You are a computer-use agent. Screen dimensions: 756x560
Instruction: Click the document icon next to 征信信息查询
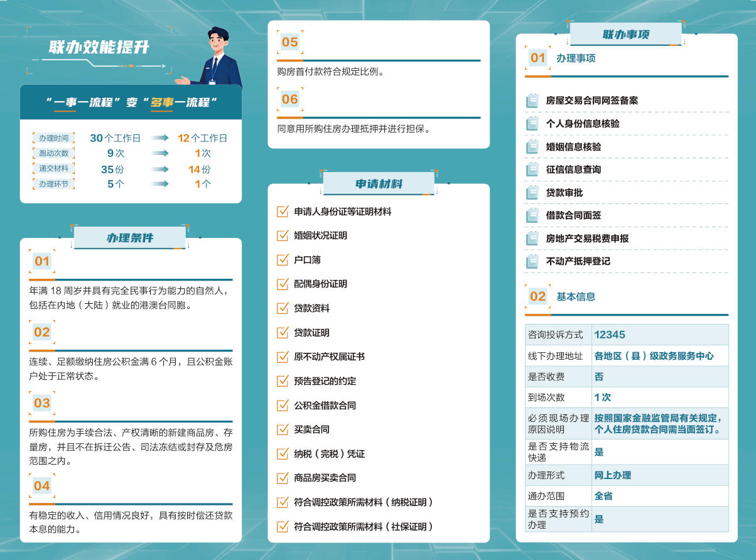532,170
